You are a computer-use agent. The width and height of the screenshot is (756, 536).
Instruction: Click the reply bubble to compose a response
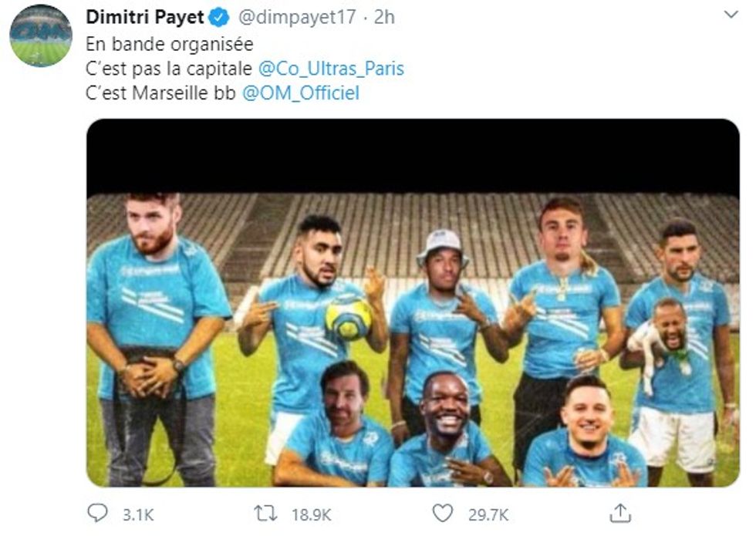[96, 511]
